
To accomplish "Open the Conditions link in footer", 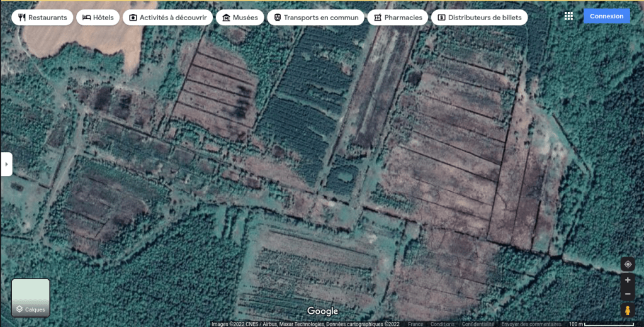I will [x=443, y=324].
